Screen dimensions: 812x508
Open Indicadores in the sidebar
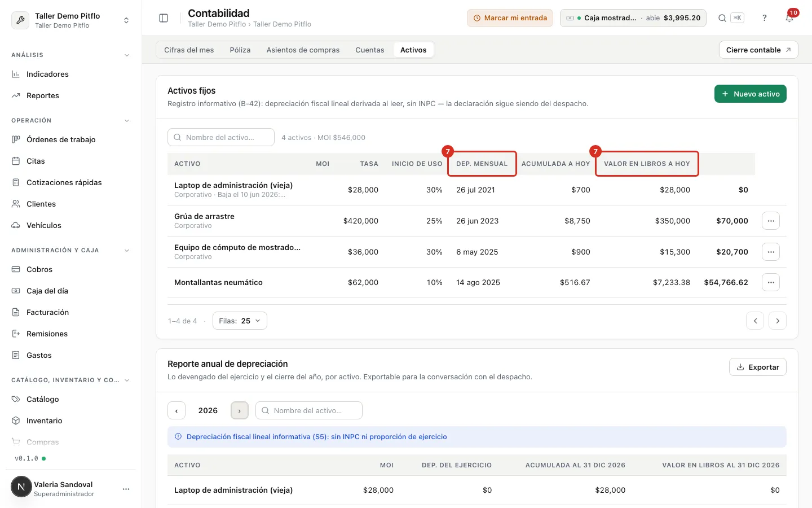(71, 74)
